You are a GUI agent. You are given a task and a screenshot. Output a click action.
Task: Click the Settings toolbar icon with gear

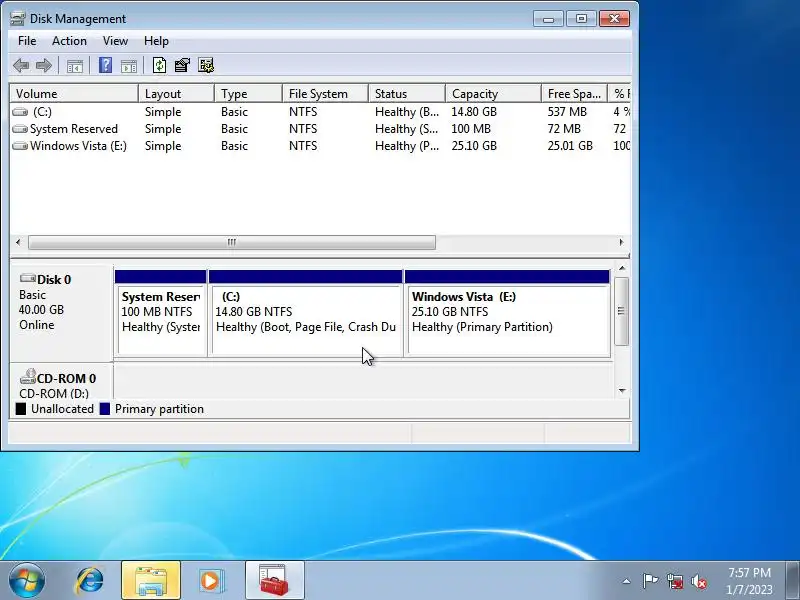206,65
